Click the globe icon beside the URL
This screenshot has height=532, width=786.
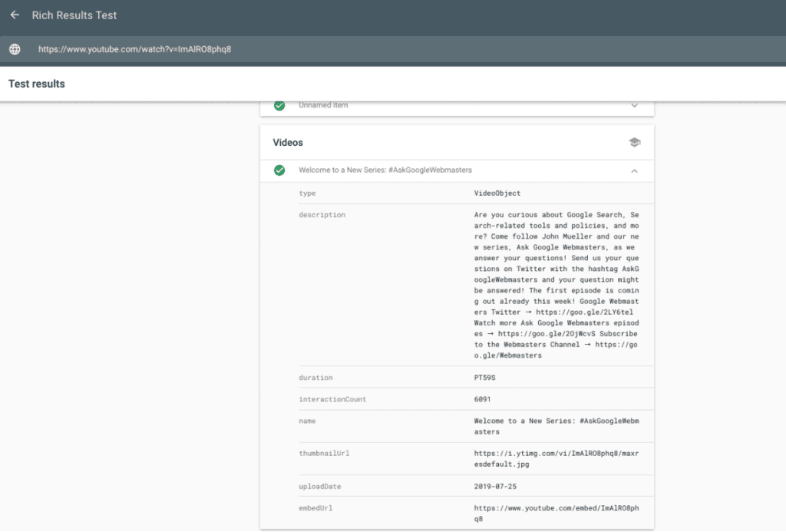pyautogui.click(x=15, y=49)
